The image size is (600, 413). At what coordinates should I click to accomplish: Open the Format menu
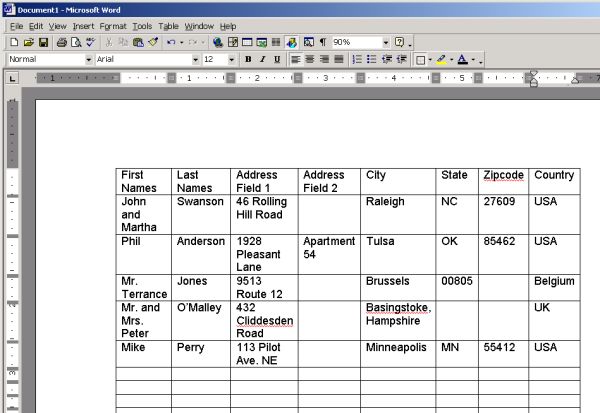(x=112, y=25)
